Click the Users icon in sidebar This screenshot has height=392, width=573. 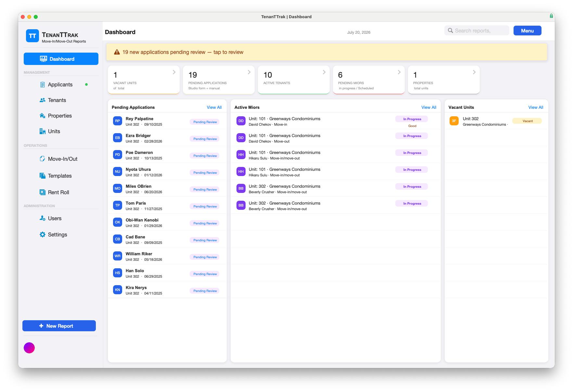click(43, 218)
